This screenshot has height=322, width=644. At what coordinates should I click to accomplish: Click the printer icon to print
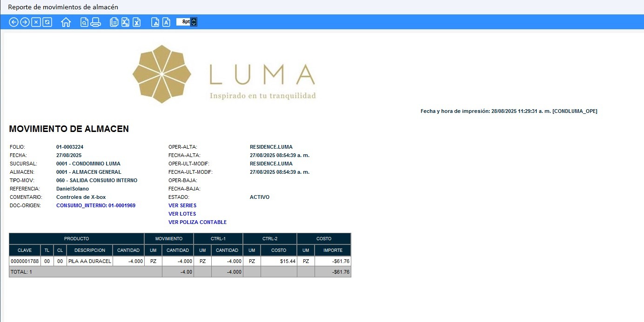tap(95, 22)
